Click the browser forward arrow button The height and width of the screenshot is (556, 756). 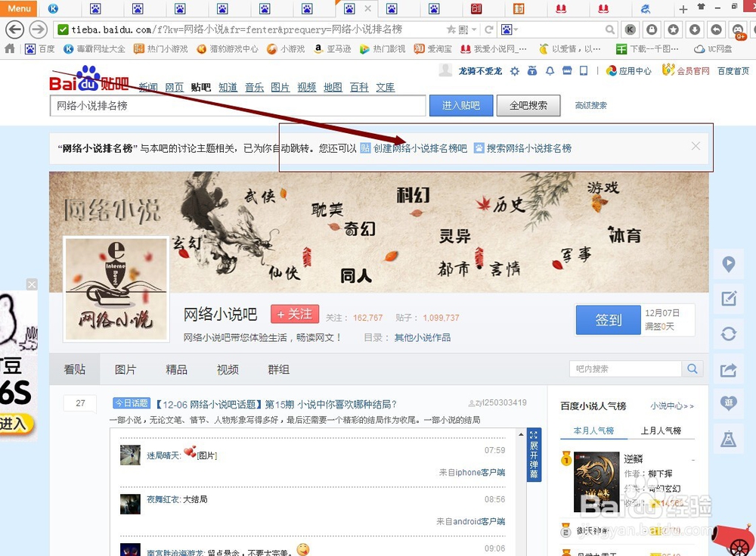point(38,30)
